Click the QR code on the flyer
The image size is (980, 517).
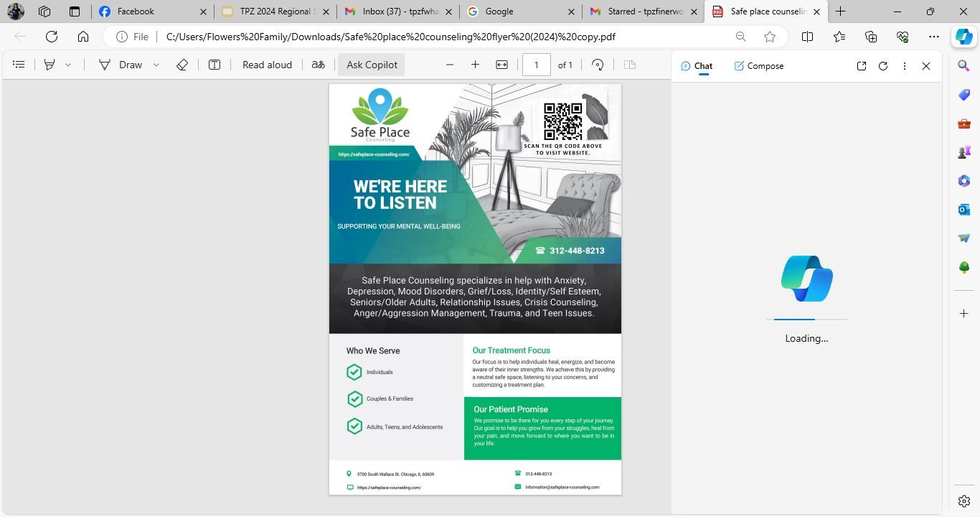(x=562, y=121)
